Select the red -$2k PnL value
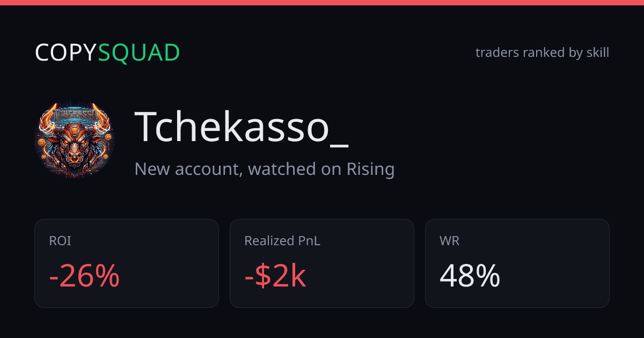This screenshot has height=338, width=644. 275,276
